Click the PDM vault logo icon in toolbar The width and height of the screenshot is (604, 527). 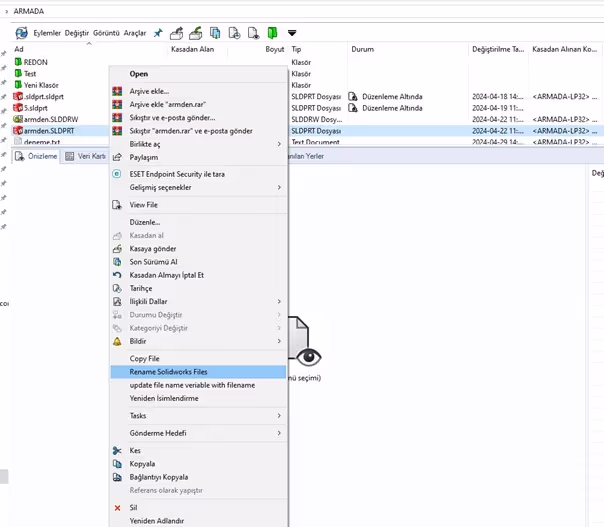21,33
